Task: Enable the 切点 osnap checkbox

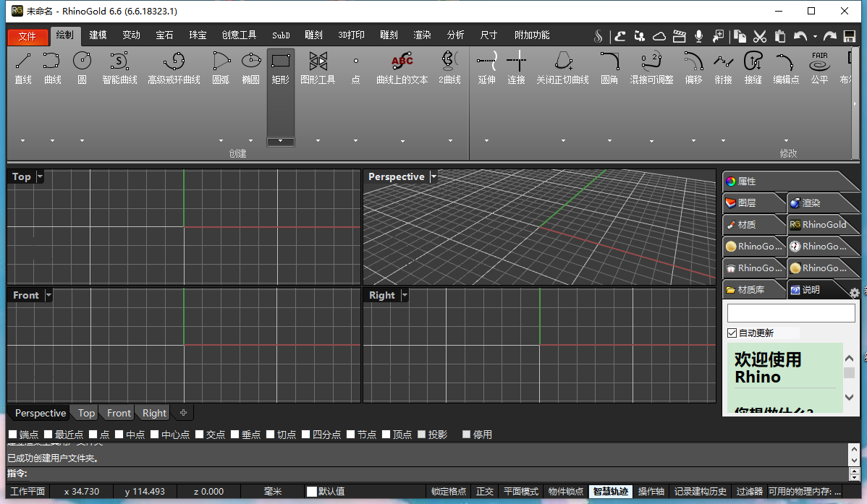Action: point(271,435)
